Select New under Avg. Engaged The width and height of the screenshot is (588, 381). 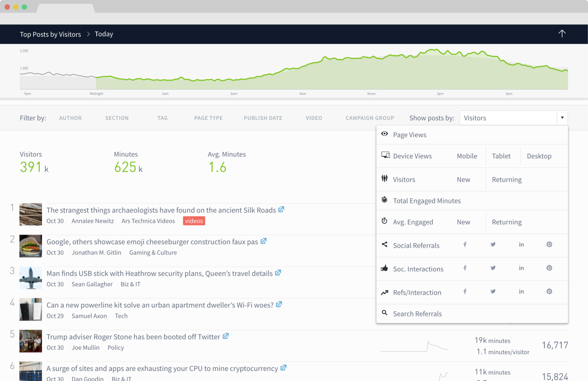(463, 222)
